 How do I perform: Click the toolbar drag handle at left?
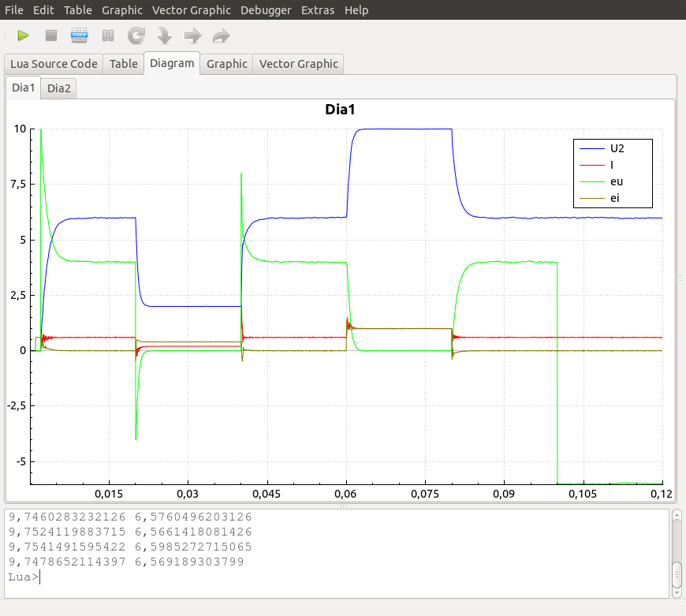[5, 35]
